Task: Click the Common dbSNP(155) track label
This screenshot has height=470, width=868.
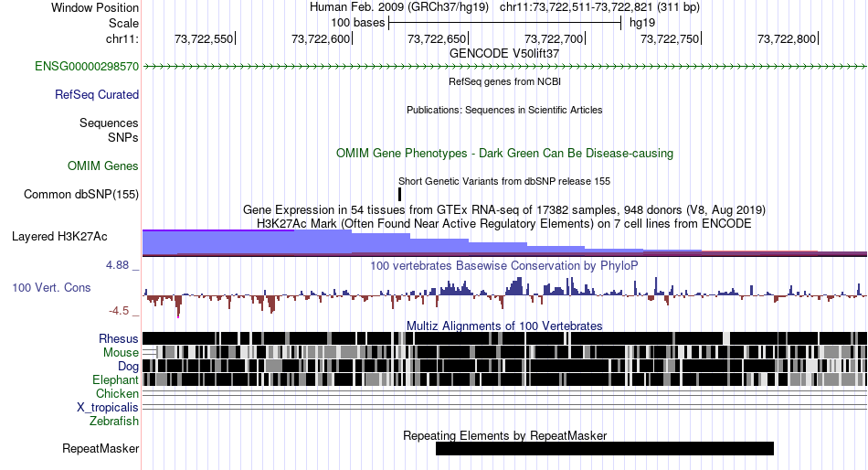Action: click(81, 195)
